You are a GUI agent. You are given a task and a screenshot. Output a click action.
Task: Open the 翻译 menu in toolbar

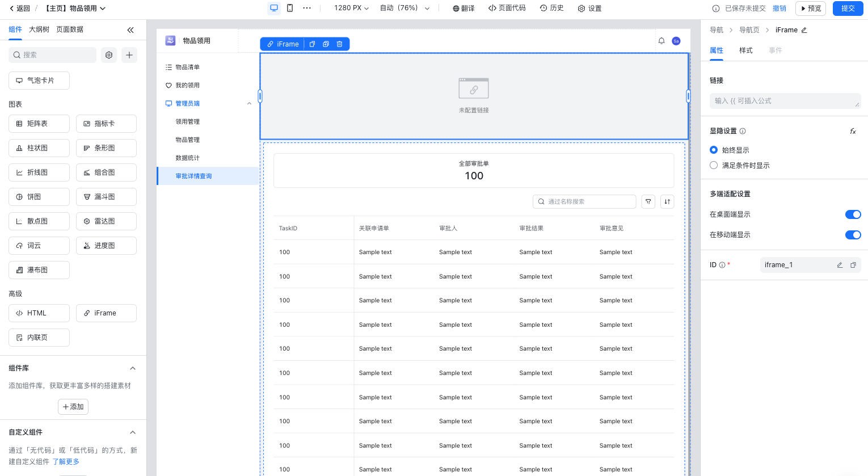[464, 8]
